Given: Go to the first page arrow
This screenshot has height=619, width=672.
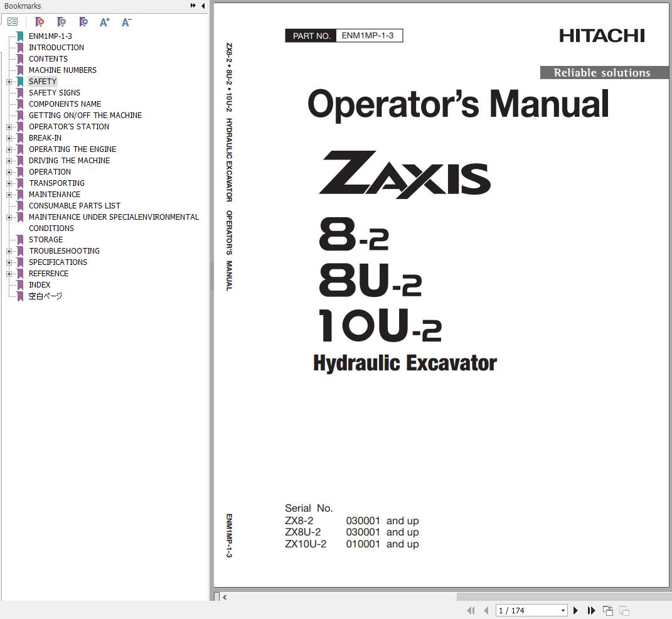Looking at the screenshot, I should (471, 610).
